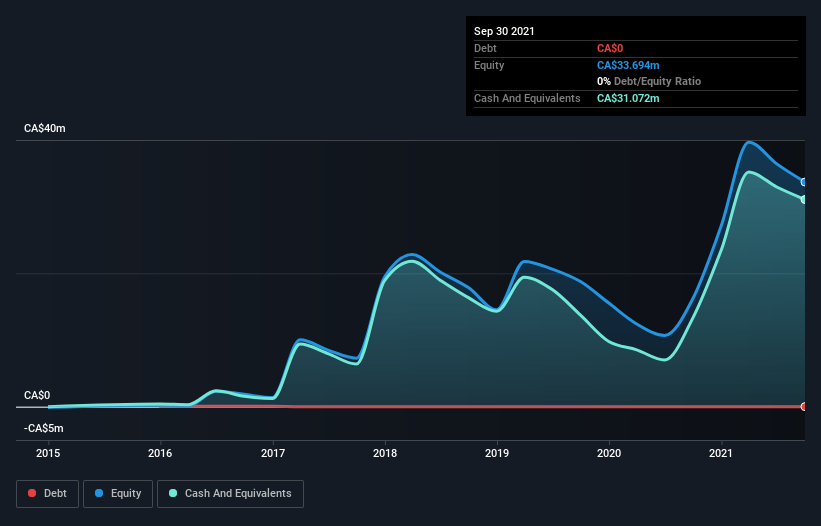Click the CA$33.694m equity value in tooltip

pyautogui.click(x=628, y=65)
